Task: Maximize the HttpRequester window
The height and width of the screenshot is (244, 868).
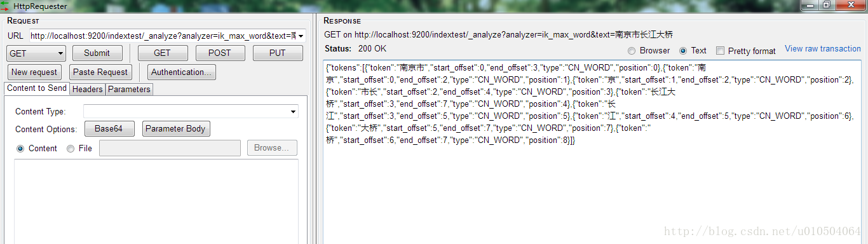Action: [827, 4]
